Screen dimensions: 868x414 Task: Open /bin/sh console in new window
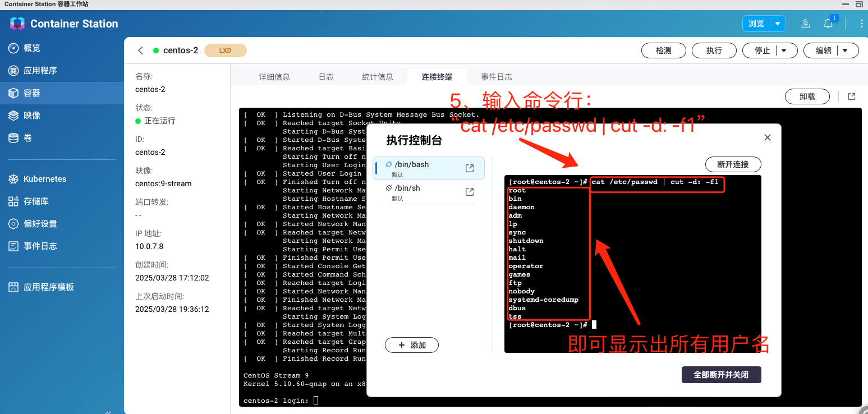(x=470, y=192)
